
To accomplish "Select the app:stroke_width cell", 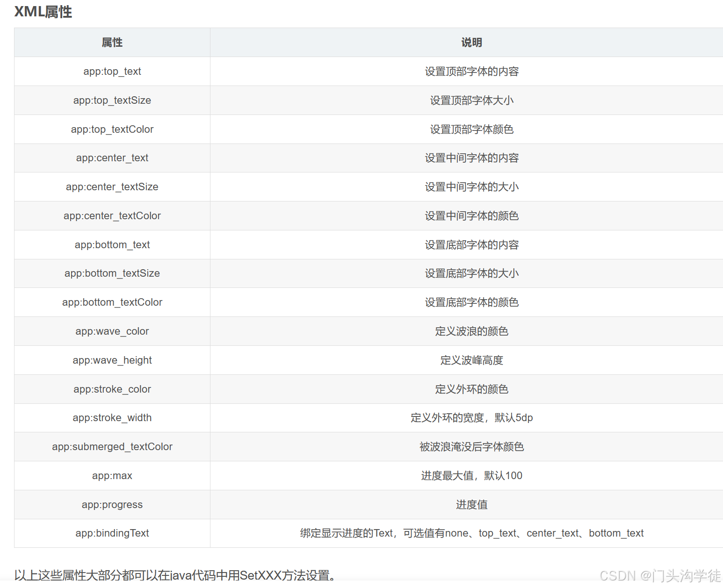I will (112, 418).
